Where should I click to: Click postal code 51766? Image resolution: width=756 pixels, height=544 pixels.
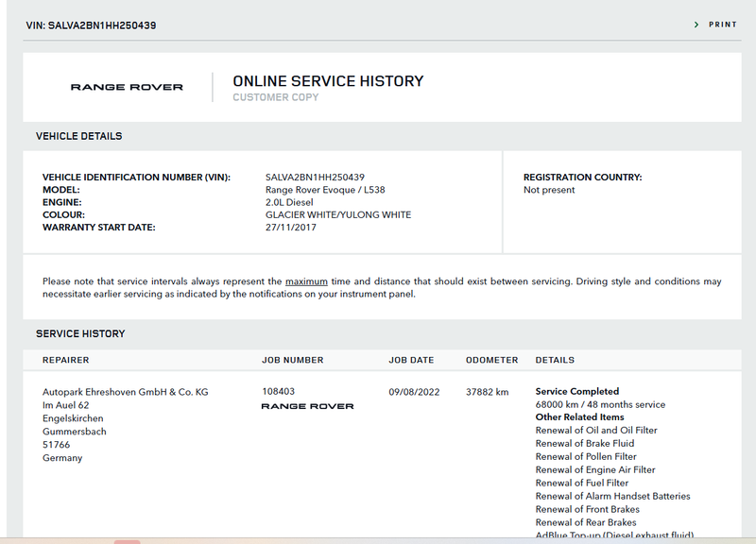pos(56,444)
